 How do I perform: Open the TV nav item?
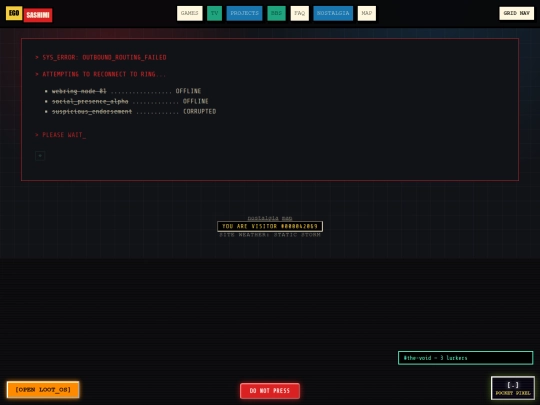pyautogui.click(x=214, y=13)
